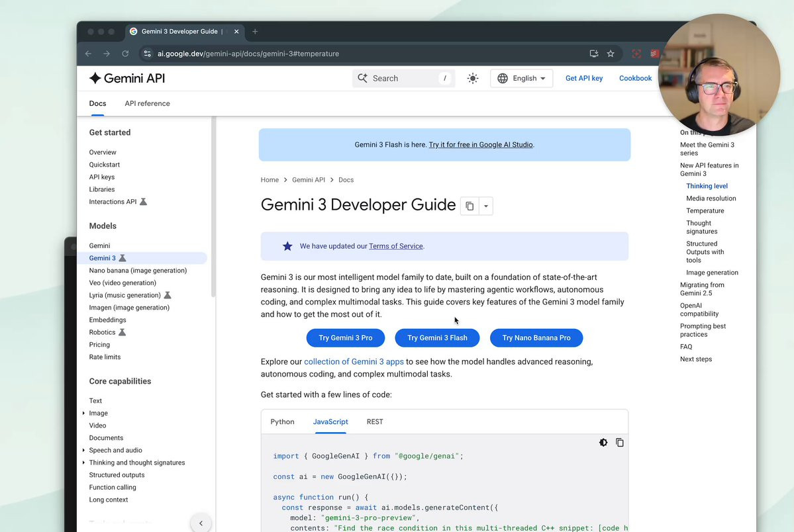Open a new browser tab with the plus icon
The height and width of the screenshot is (532, 794).
(x=255, y=31)
